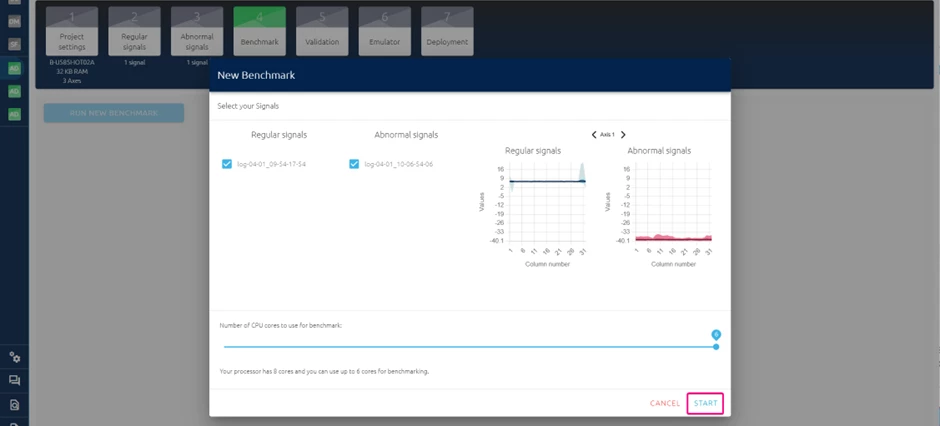940x426 pixels.
Task: Click the log-04-01_10-06-54-06 file name
Action: [x=399, y=164]
